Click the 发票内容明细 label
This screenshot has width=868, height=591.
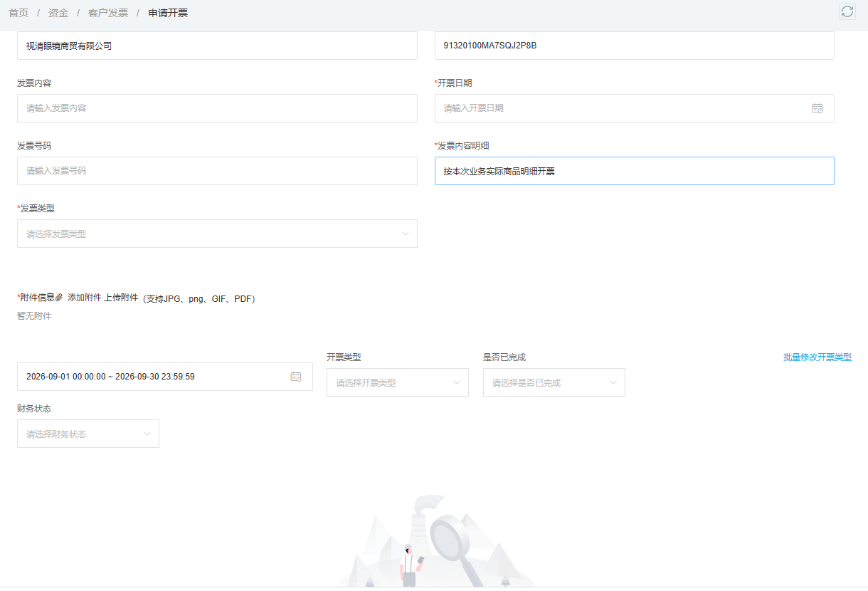[x=463, y=145]
